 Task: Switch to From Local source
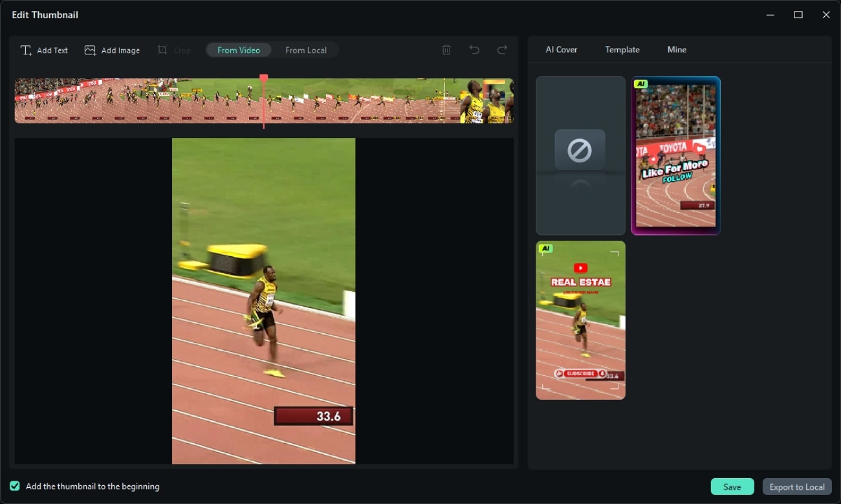(306, 50)
